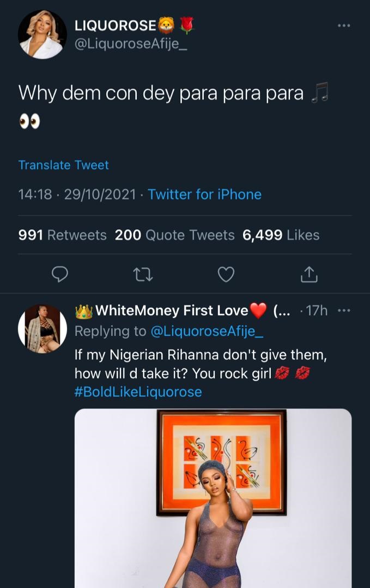Open more options on main tweet
Viewport: 370px width, 588px height.
pyautogui.click(x=343, y=25)
